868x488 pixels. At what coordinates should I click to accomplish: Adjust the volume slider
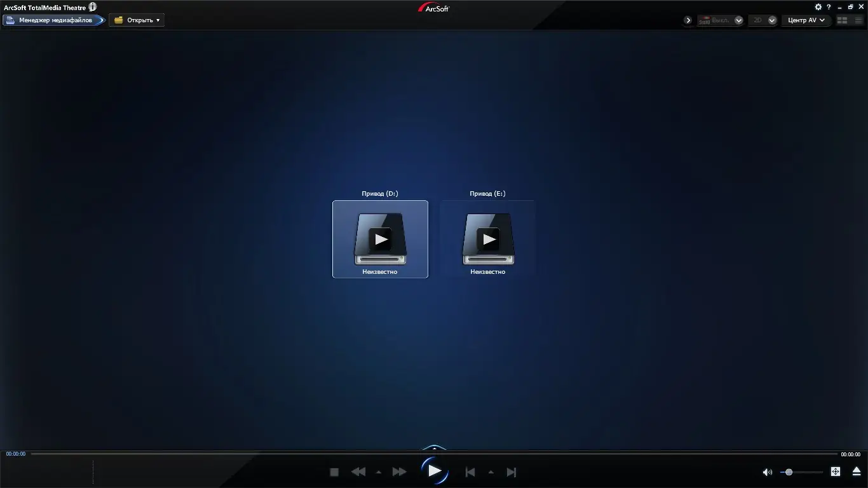[x=802, y=472]
